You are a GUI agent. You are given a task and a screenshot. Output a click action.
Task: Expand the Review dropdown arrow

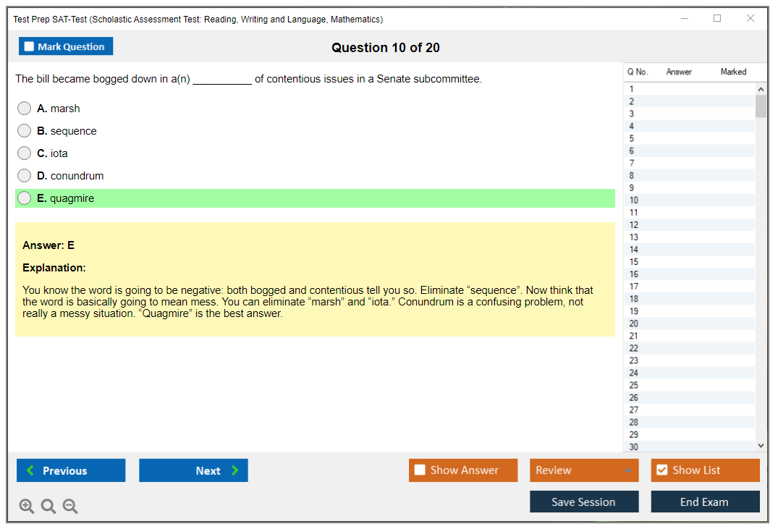(x=627, y=470)
